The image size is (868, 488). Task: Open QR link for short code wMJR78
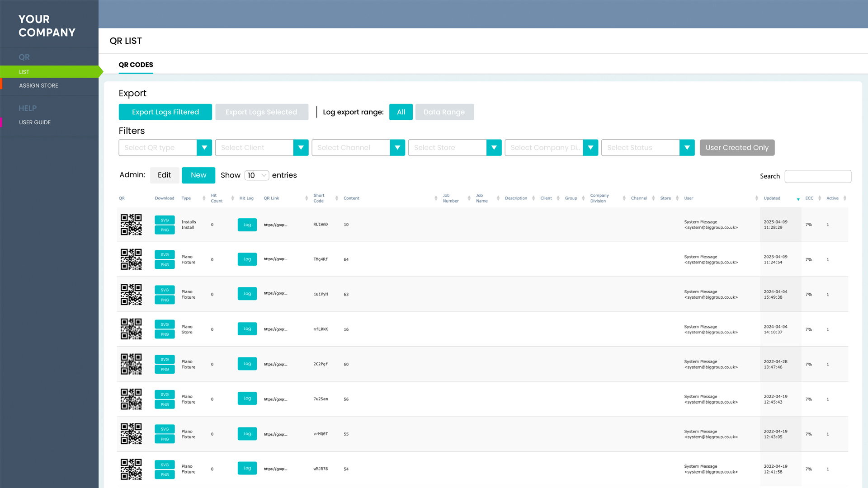pyautogui.click(x=275, y=469)
